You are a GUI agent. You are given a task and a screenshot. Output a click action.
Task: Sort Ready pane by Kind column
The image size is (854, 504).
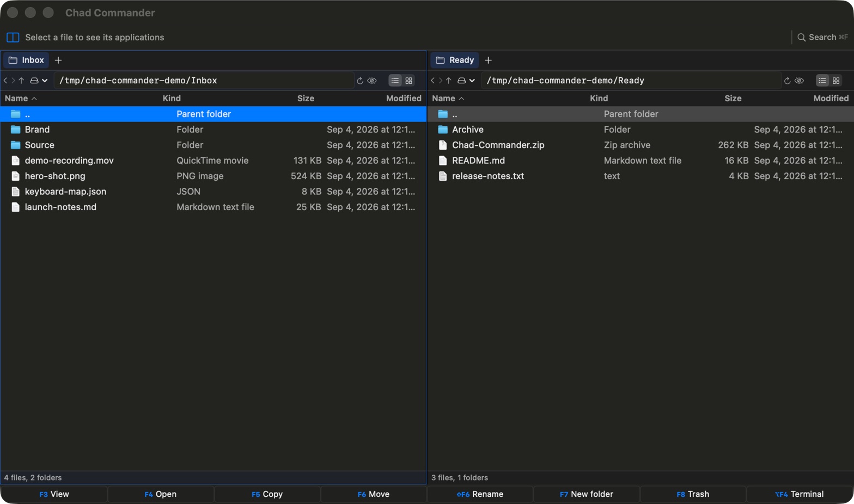pos(599,99)
